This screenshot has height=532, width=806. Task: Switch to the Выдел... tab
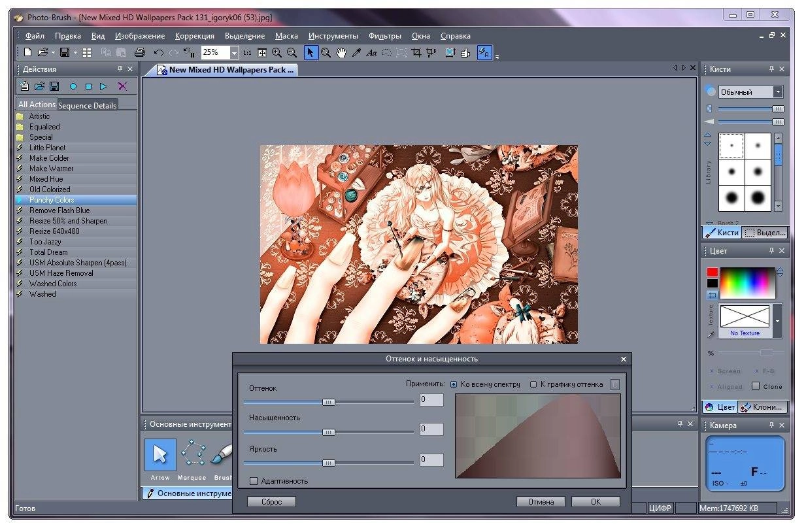(x=765, y=232)
